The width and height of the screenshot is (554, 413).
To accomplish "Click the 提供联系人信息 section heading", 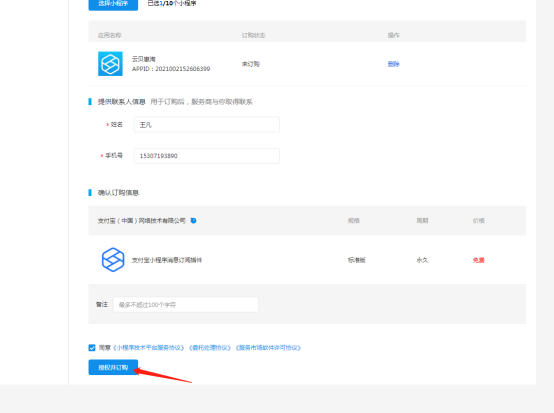I will coord(122,102).
